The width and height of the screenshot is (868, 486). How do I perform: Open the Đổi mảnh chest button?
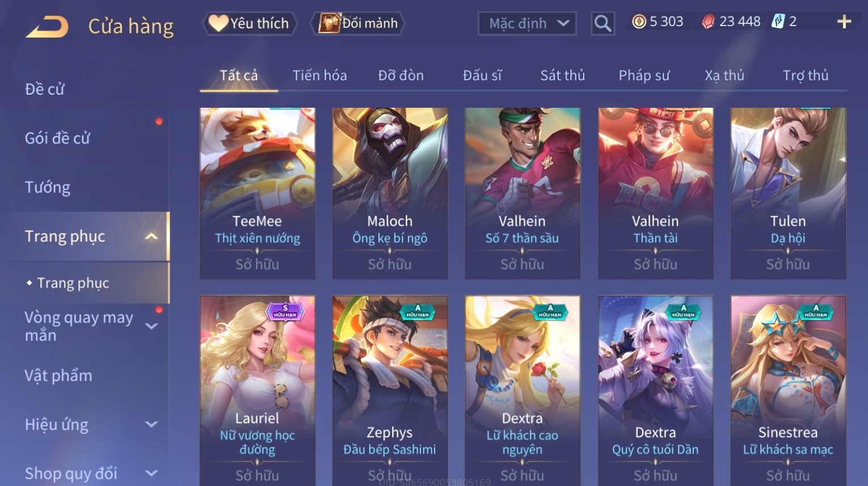coord(358,23)
